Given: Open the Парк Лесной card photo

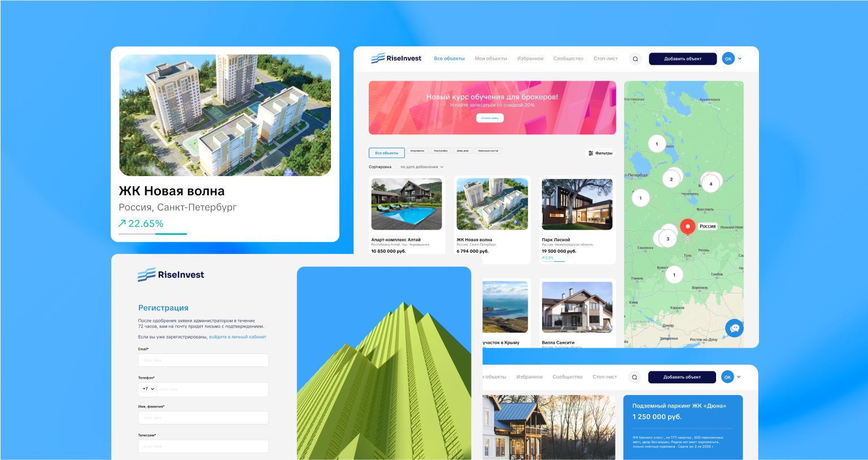Looking at the screenshot, I should click(577, 204).
